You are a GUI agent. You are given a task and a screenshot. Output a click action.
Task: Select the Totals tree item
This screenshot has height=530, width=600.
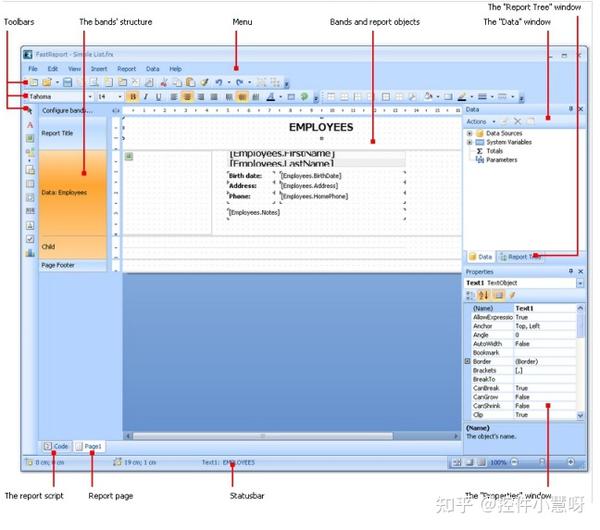pos(494,151)
